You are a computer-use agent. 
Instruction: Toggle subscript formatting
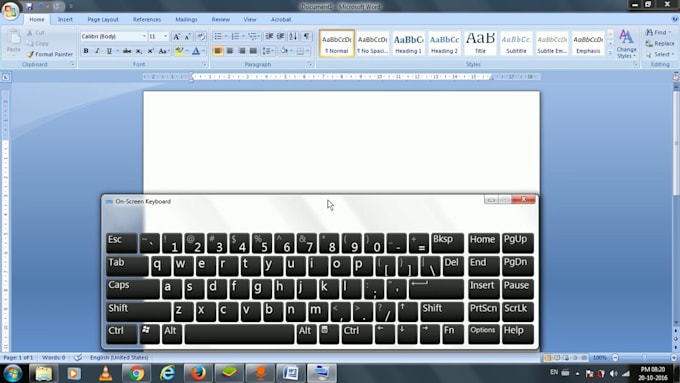coord(139,51)
